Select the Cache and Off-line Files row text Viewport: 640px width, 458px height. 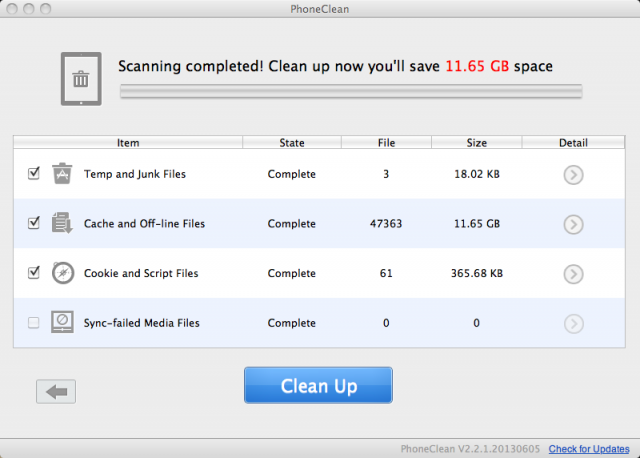pos(144,224)
